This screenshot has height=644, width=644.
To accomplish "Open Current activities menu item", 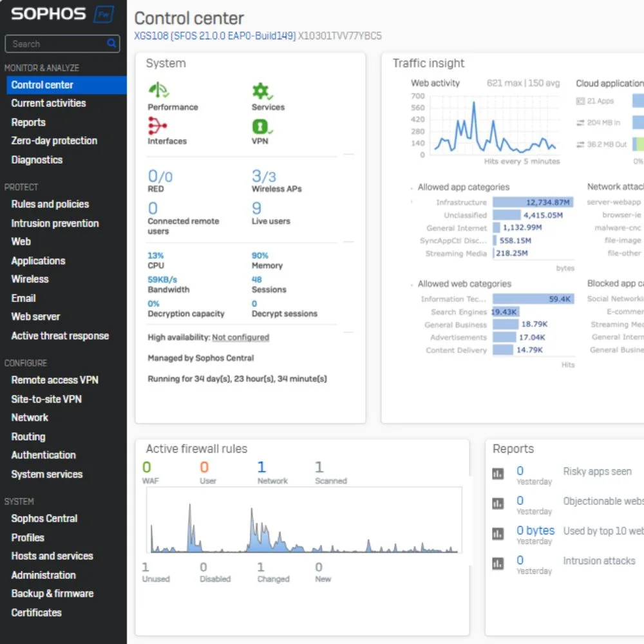I will click(48, 103).
